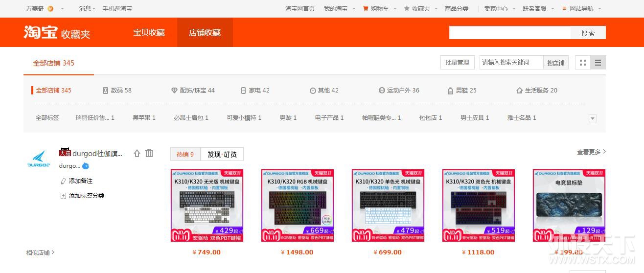
Task: Click the user level badge icon
Action: [x=50, y=8]
